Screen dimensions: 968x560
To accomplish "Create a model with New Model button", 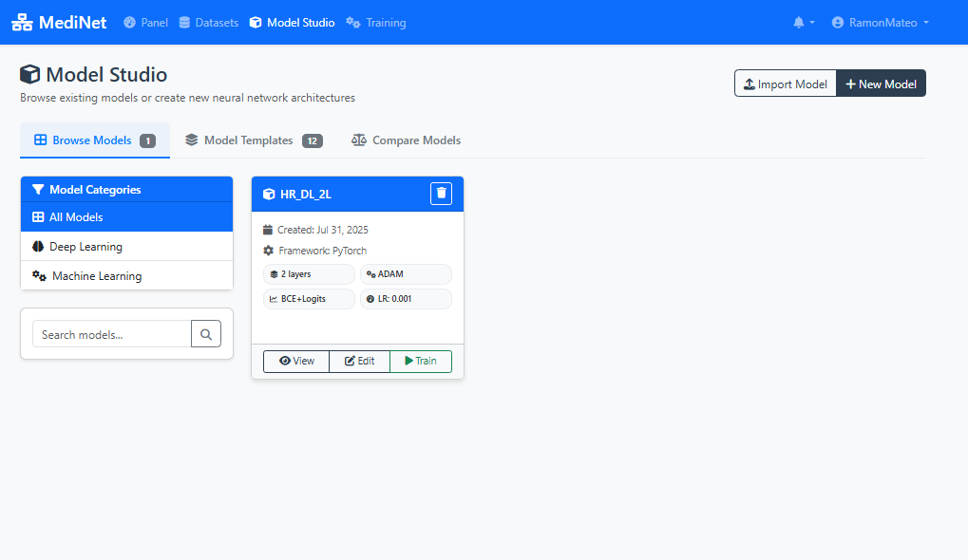I will click(881, 83).
